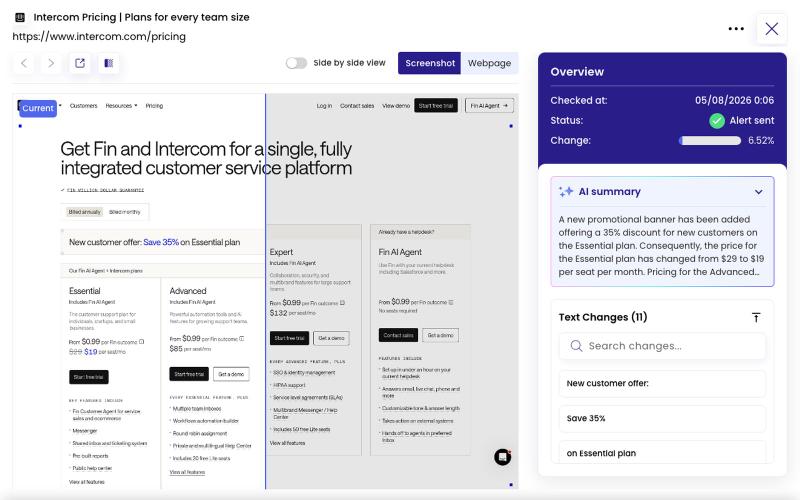Click Advanced plan View all features link
The width and height of the screenshot is (800, 500).
pyautogui.click(x=187, y=472)
